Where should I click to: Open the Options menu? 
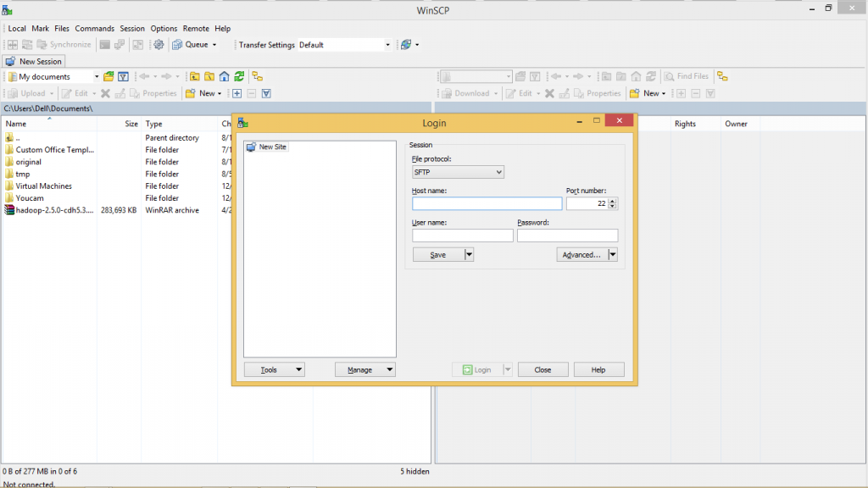coord(164,28)
